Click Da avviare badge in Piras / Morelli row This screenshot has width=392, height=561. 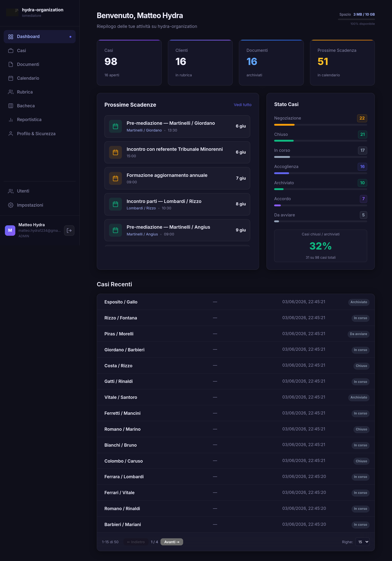point(358,334)
